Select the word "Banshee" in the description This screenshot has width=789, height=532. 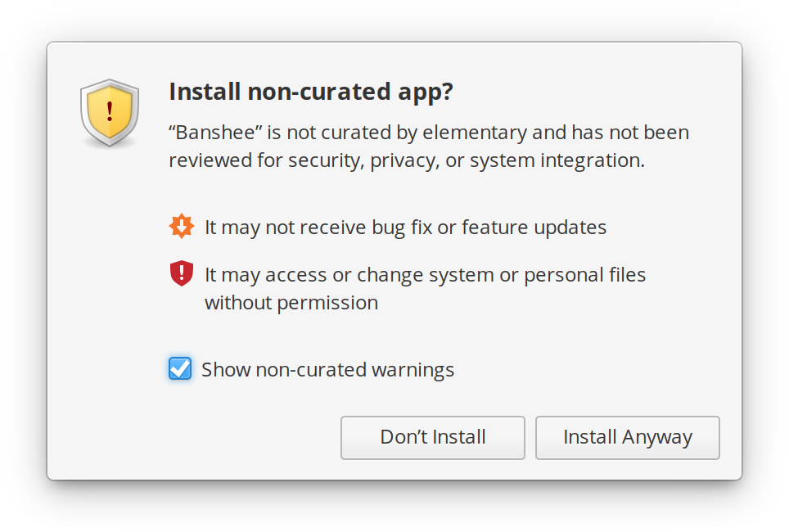click(x=212, y=133)
